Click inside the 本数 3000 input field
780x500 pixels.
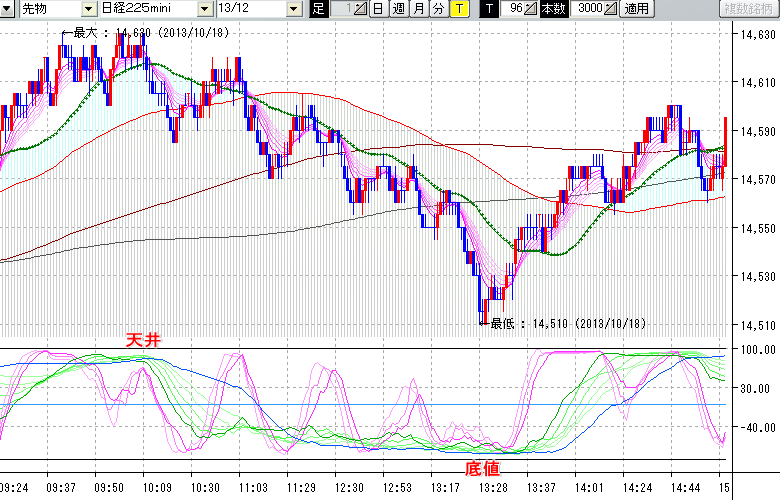click(x=585, y=9)
